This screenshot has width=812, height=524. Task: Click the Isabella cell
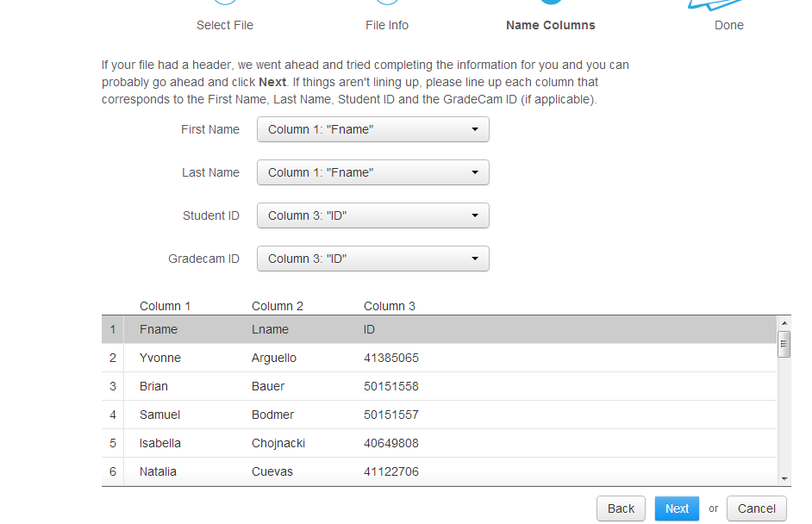point(160,443)
